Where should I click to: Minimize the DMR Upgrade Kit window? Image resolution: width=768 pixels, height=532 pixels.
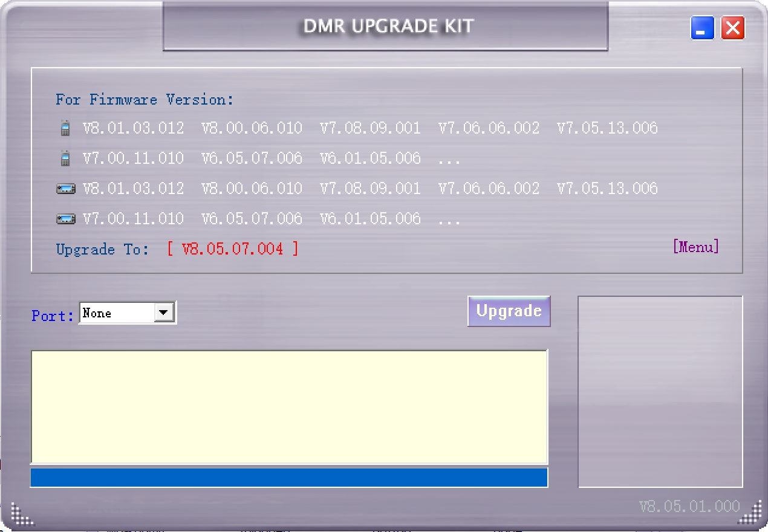tap(703, 28)
